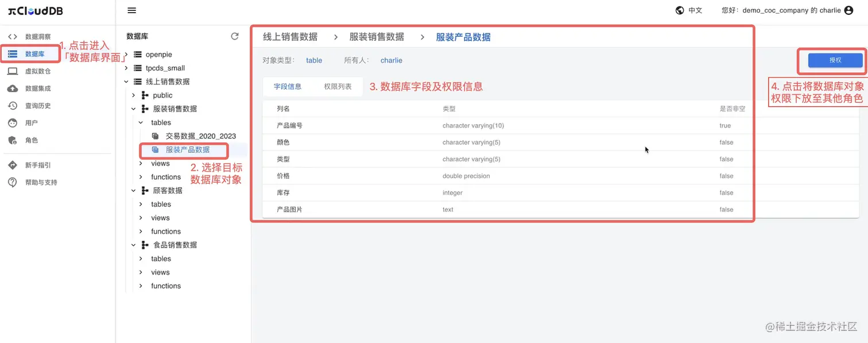Collapse the 食品销售数据 schema node

134,245
